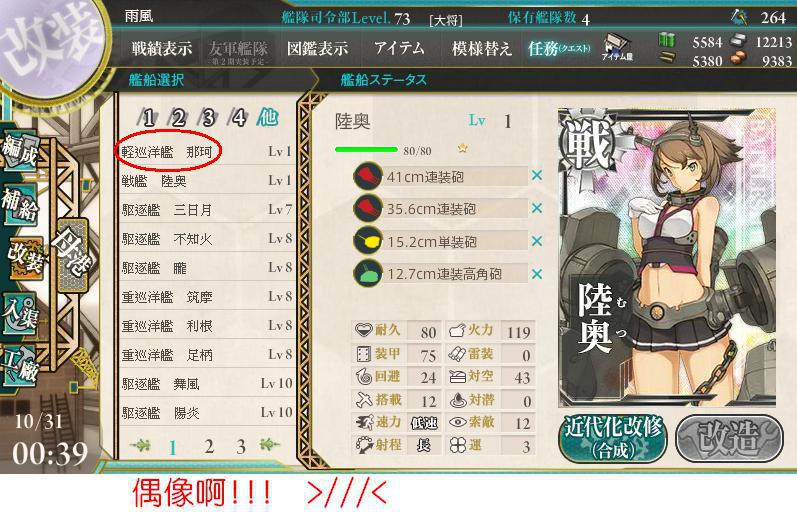797x516 pixels.
Task: Unequip 12.7cm連装高角砲 via its X
Action: tap(536, 274)
